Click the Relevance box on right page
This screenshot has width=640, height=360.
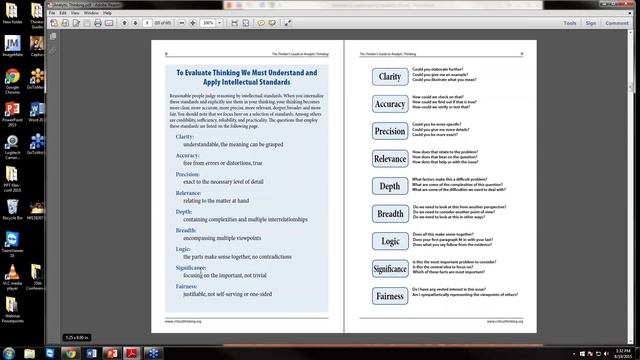[x=390, y=159]
